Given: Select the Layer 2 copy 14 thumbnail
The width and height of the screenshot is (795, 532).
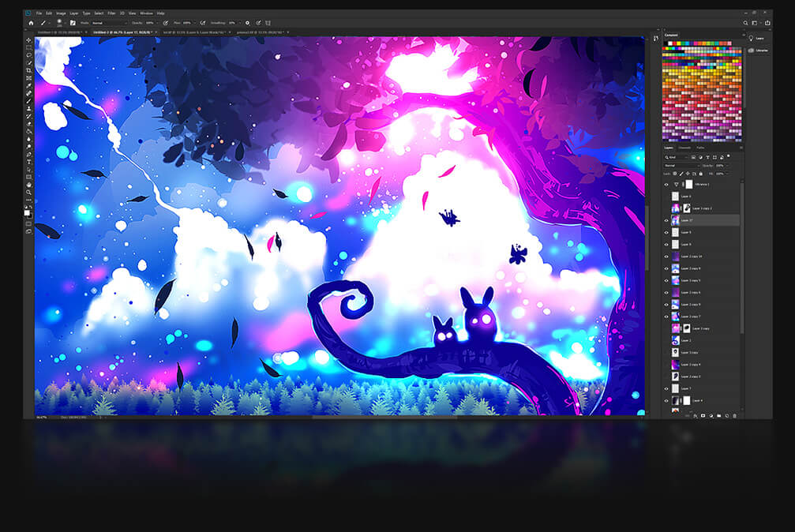Looking at the screenshot, I should 676,257.
